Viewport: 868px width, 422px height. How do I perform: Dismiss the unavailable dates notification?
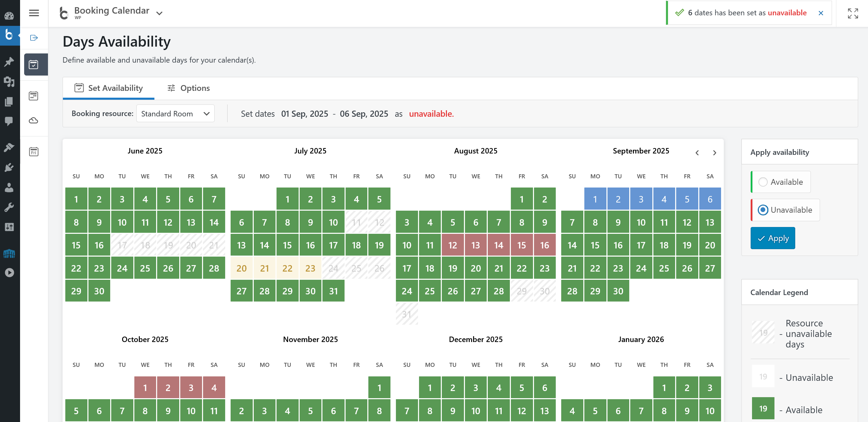pos(821,13)
